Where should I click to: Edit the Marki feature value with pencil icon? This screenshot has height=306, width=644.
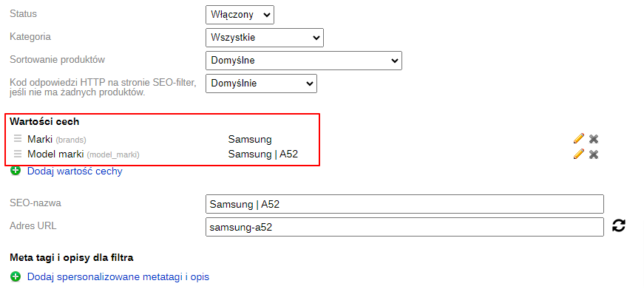pos(578,139)
